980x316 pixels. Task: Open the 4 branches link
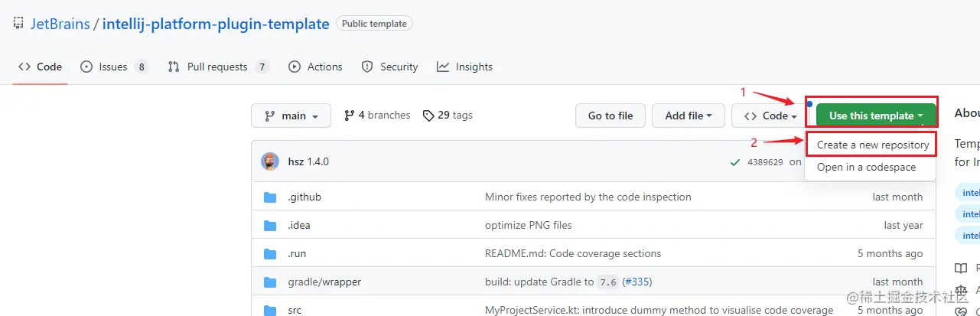[377, 116]
